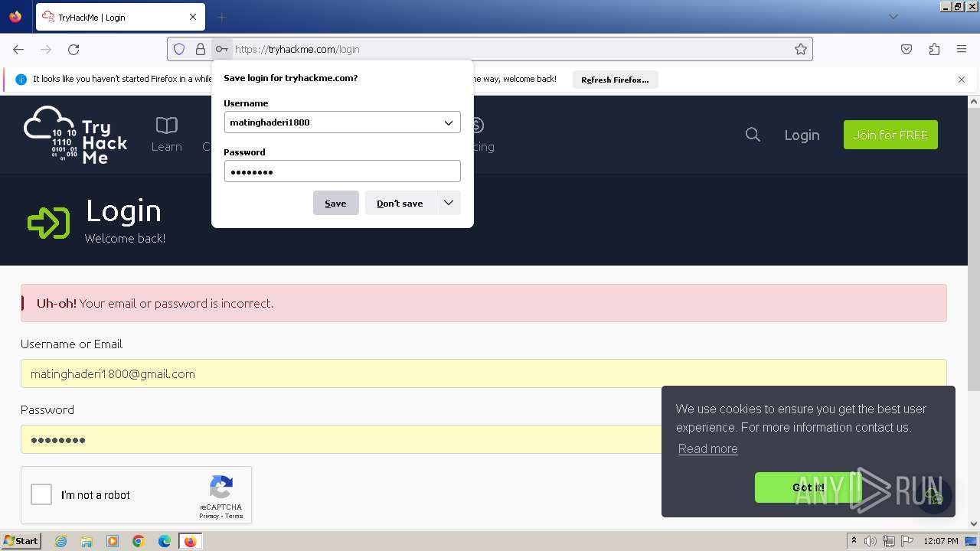Image resolution: width=980 pixels, height=551 pixels.
Task: Check the I'm not a robot checkbox
Action: click(x=41, y=494)
